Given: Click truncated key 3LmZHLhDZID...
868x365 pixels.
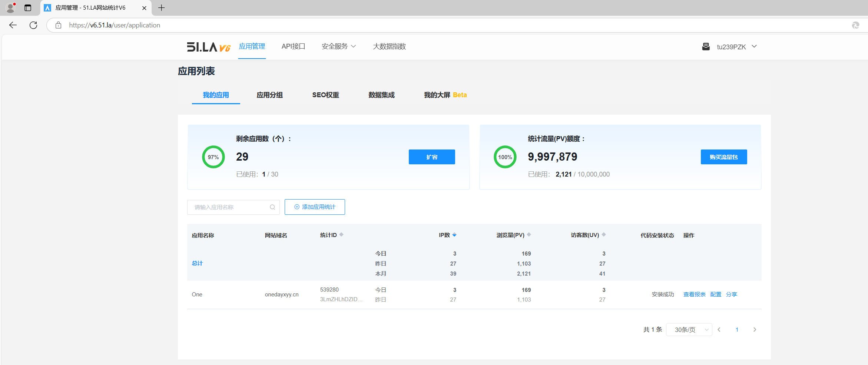Looking at the screenshot, I should tap(341, 299).
